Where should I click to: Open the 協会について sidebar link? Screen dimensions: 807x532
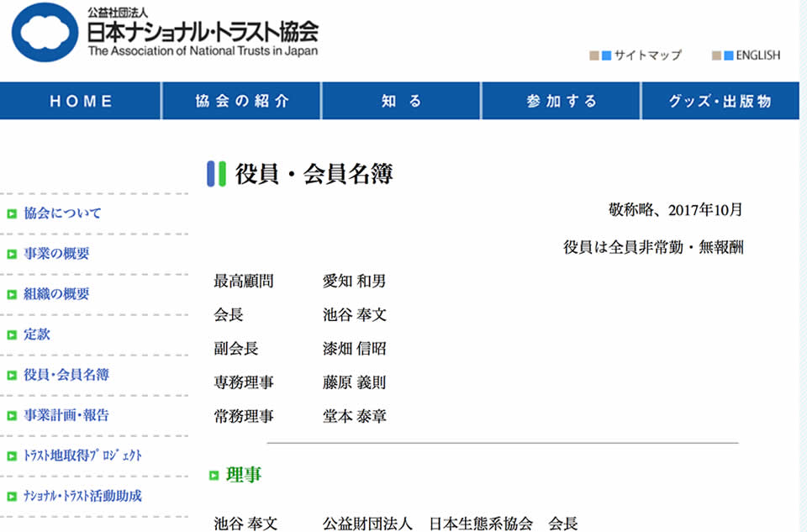pyautogui.click(x=62, y=213)
